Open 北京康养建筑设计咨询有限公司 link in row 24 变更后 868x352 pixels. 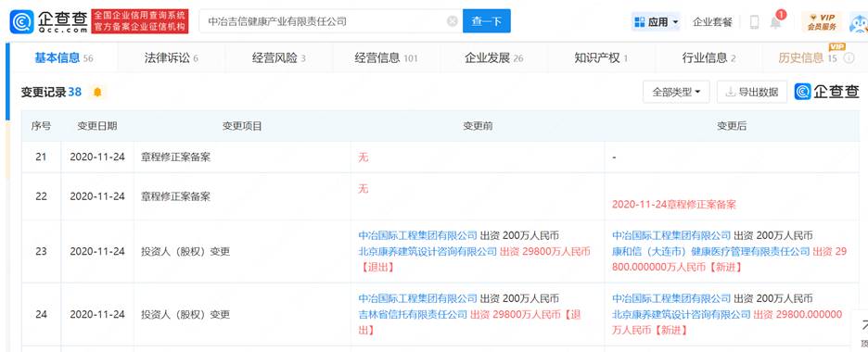coord(682,314)
